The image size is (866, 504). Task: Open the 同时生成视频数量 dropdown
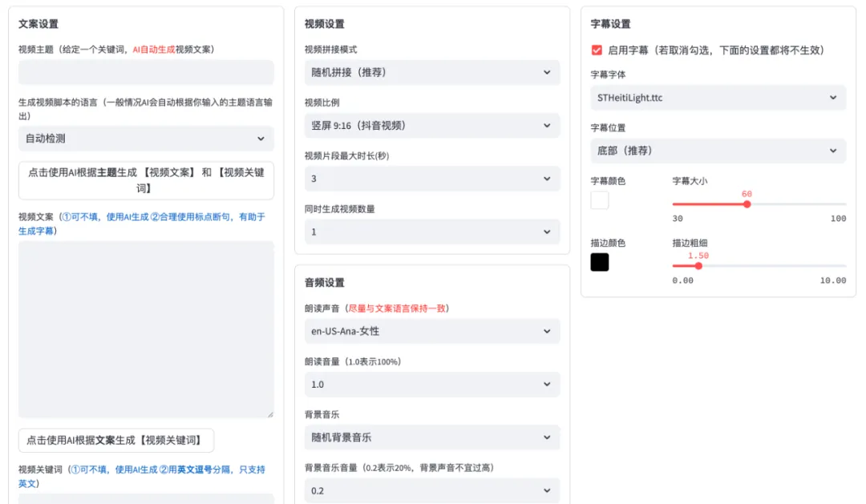coord(431,232)
